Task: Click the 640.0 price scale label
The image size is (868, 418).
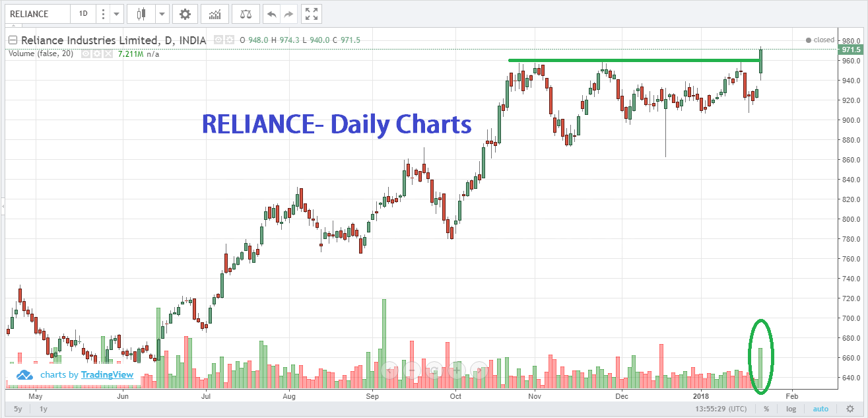Action: 852,378
